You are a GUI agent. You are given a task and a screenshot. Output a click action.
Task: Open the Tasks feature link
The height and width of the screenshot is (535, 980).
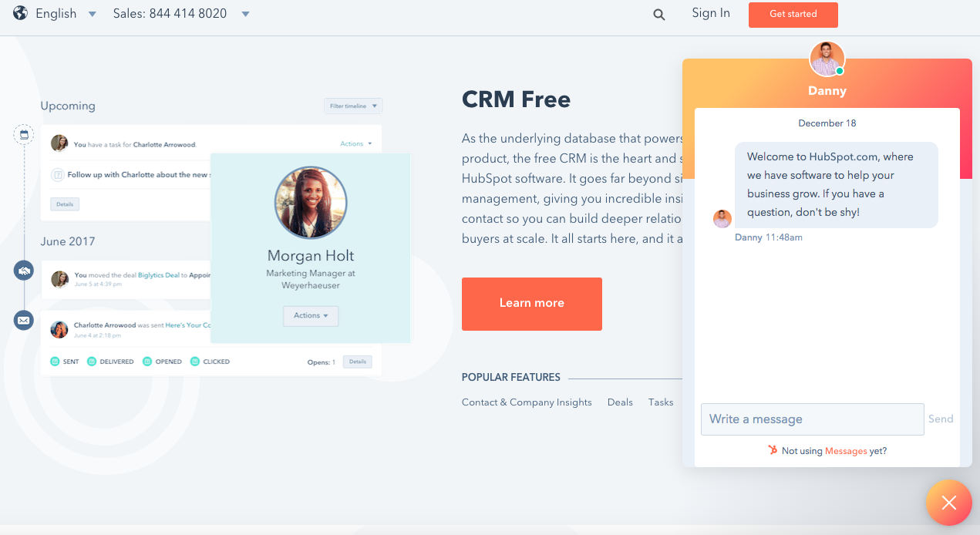661,402
